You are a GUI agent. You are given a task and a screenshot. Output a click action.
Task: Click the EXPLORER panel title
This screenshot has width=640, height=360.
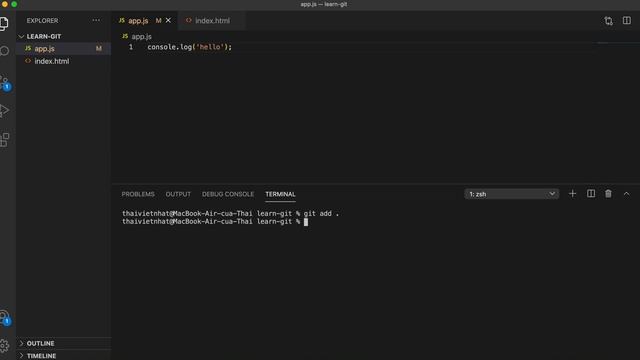tap(42, 20)
